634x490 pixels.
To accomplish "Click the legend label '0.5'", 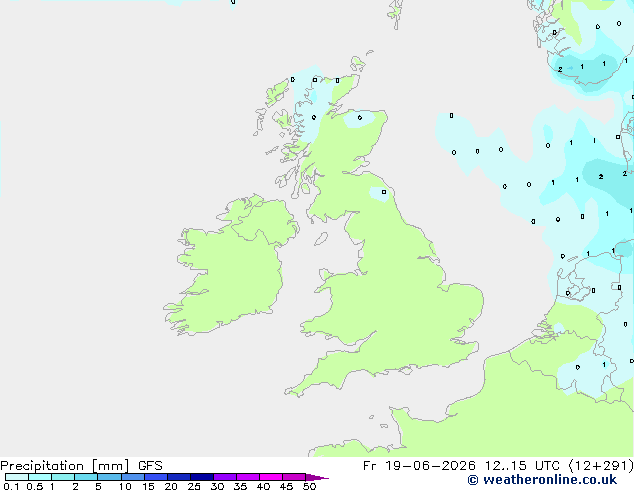I will click(35, 486).
